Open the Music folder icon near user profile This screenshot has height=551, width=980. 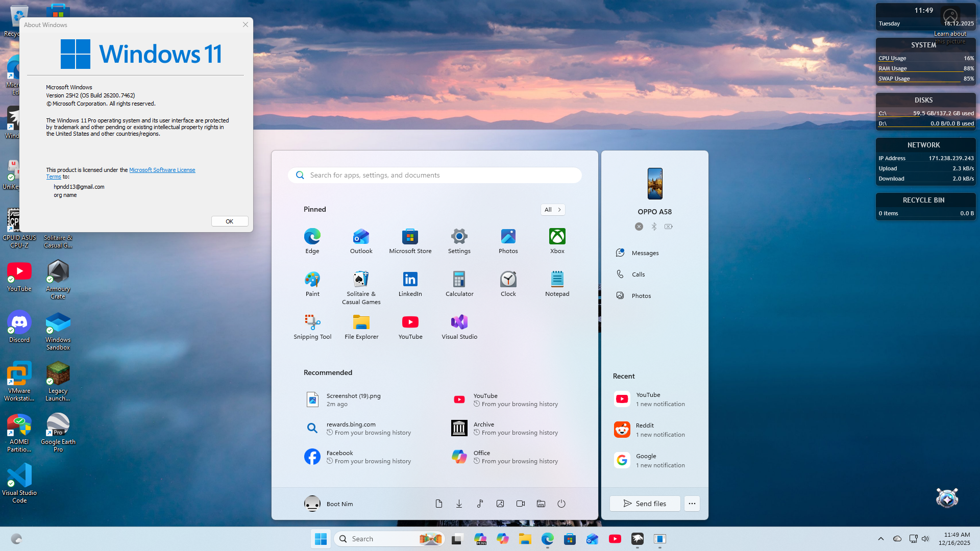(479, 504)
